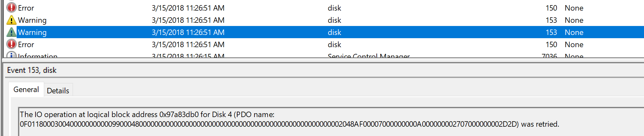Switch to the Details tab
This screenshot has width=644, height=136.
(x=58, y=91)
